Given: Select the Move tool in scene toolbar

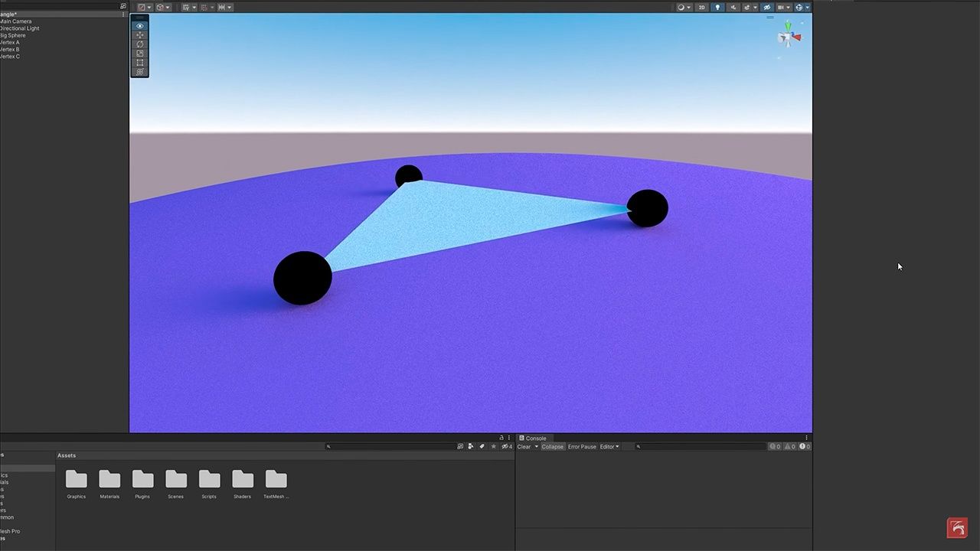Looking at the screenshot, I should [139, 35].
